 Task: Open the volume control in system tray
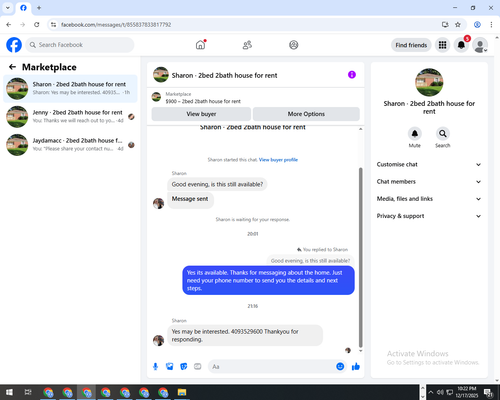tap(440, 392)
